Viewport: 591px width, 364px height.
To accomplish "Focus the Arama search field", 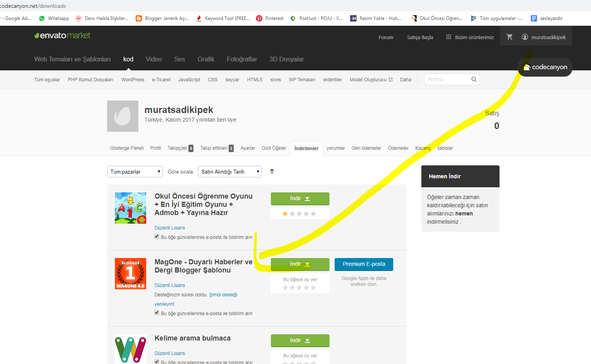I will 452,79.
